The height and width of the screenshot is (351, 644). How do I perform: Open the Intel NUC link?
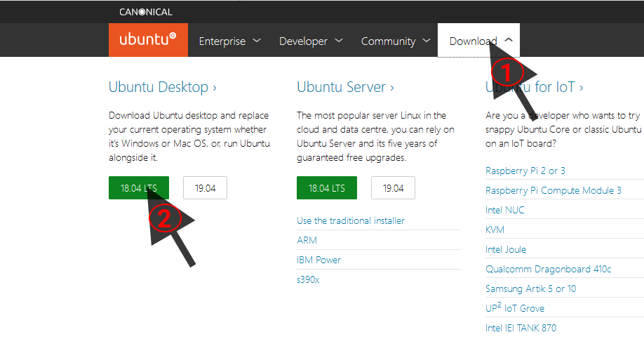coord(505,211)
